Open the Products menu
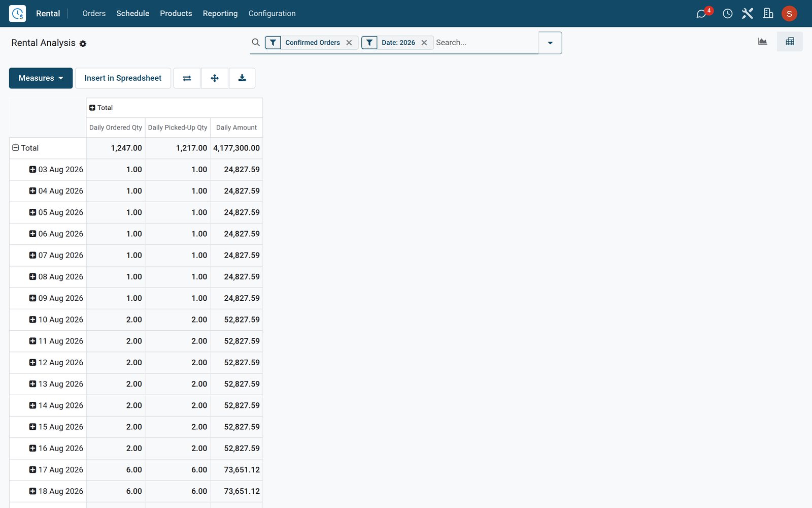 [x=176, y=14]
